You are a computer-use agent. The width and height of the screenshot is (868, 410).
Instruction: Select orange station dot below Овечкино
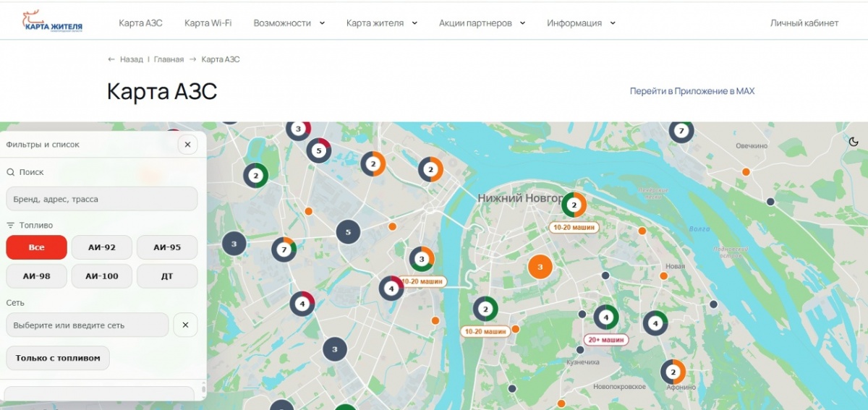[746, 172]
